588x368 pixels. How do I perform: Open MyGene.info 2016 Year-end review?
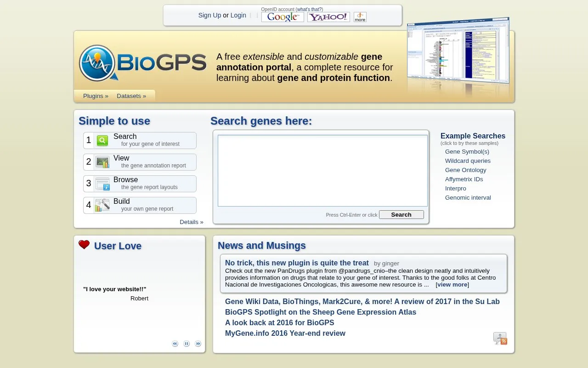(285, 333)
